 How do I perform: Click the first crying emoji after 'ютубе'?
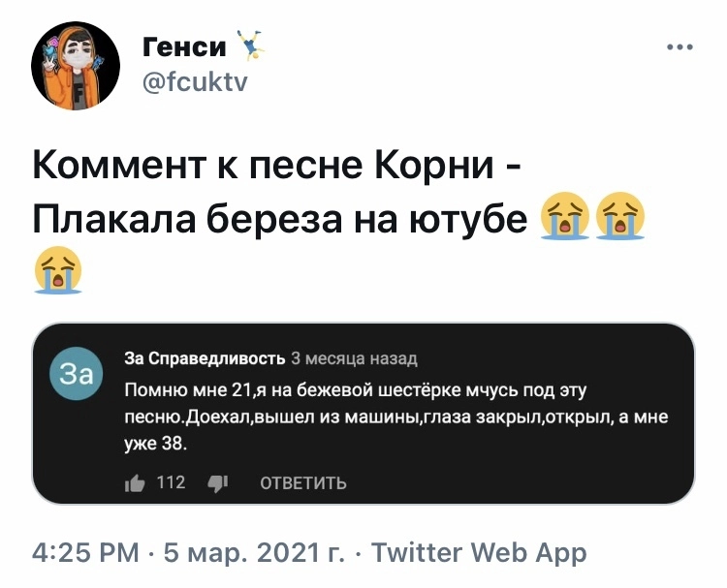point(565,215)
